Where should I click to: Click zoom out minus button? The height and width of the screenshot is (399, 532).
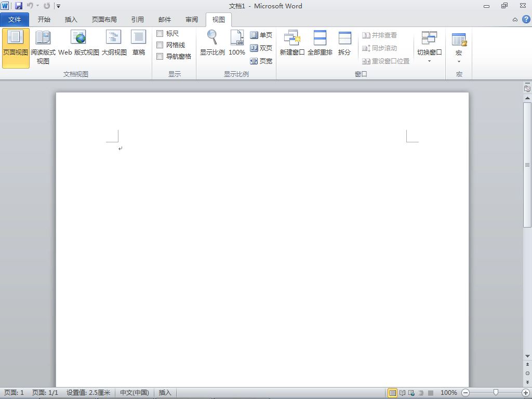[x=465, y=393]
